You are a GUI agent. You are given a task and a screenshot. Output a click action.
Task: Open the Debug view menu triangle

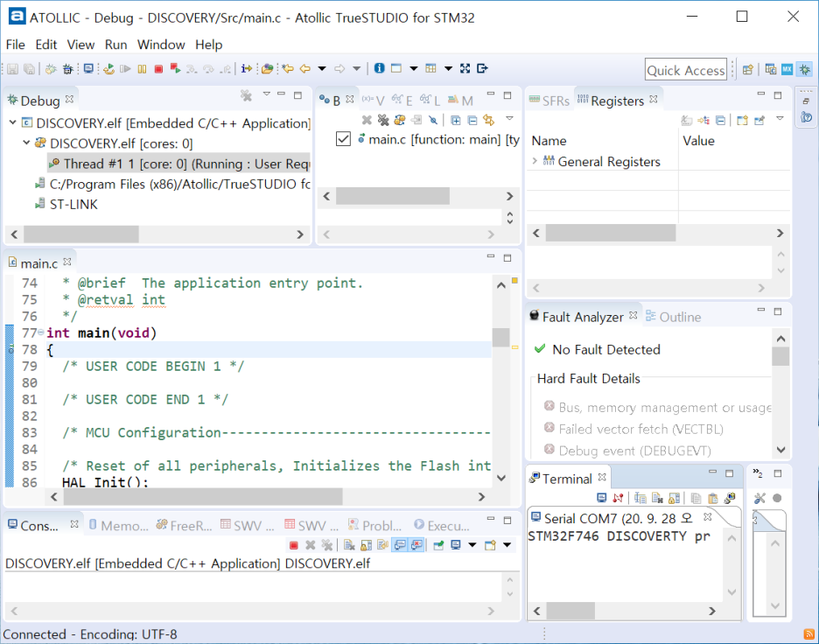click(x=266, y=94)
